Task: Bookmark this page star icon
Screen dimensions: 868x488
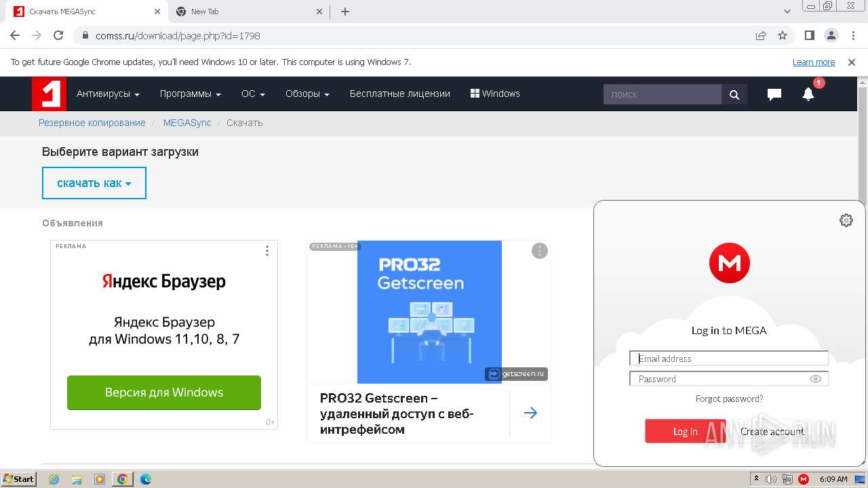Action: tap(783, 35)
